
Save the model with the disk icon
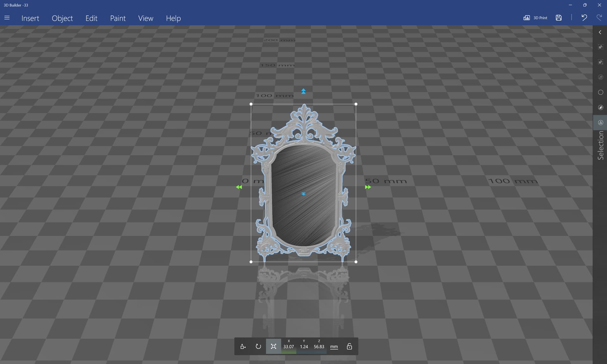[559, 18]
